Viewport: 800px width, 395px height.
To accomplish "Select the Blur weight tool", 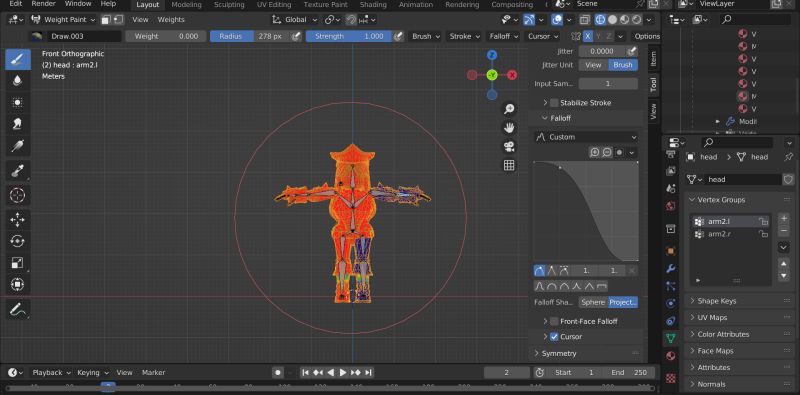I will [x=17, y=81].
